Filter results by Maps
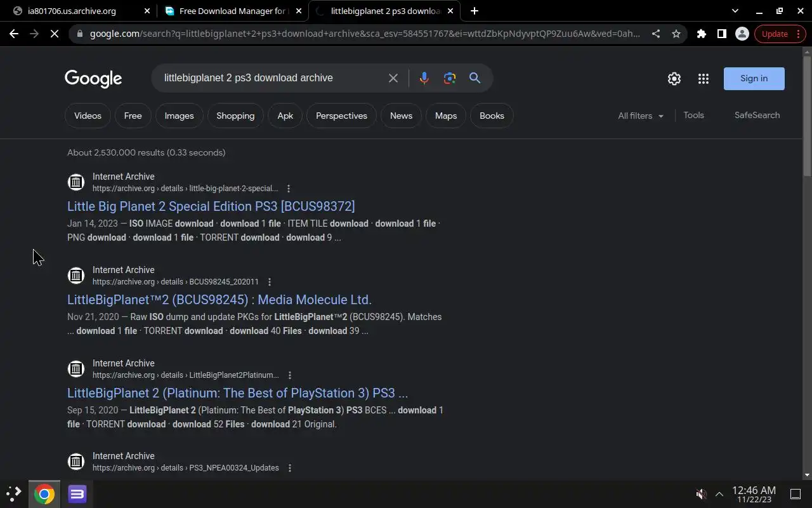This screenshot has width=812, height=508. pyautogui.click(x=446, y=116)
